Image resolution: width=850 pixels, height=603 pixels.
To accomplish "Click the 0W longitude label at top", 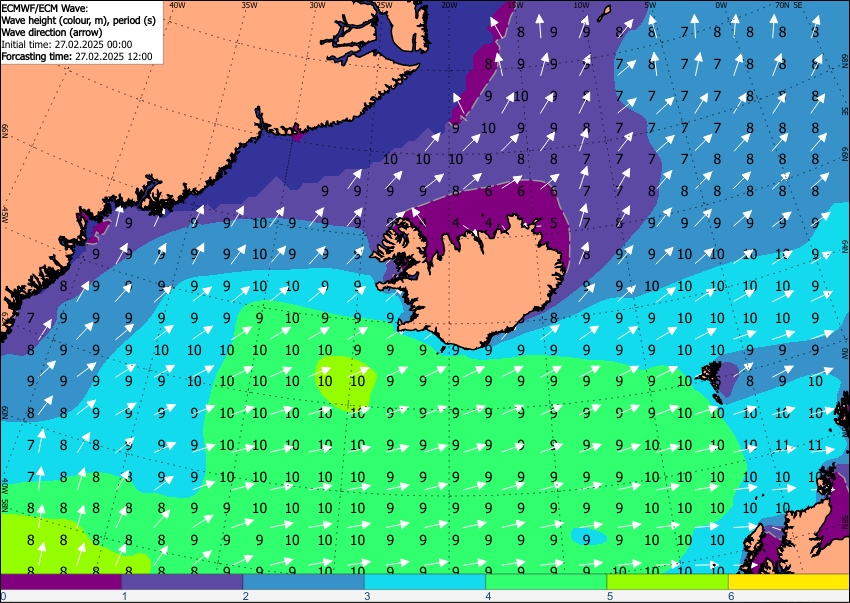I will (721, 5).
